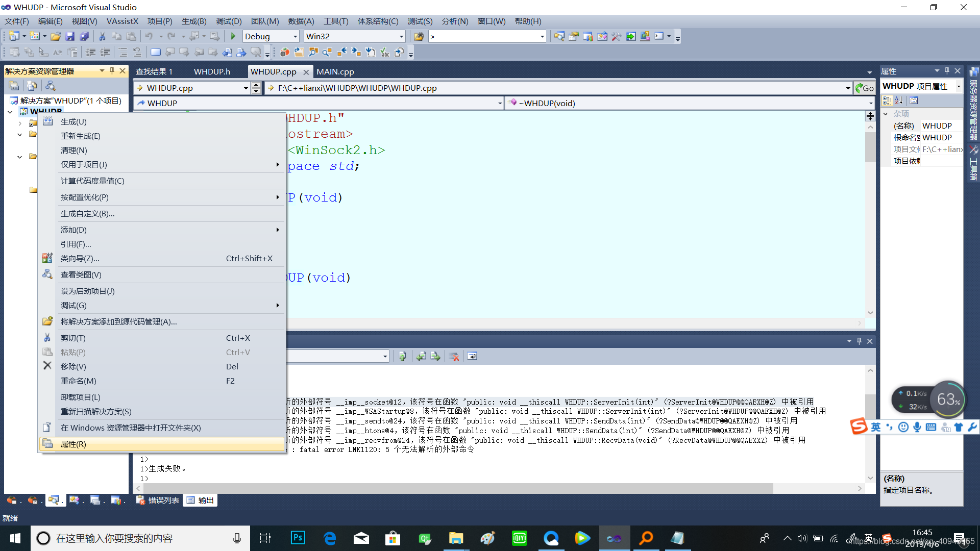Image resolution: width=980 pixels, height=551 pixels.
Task: Switch to the MAIN.cpp tab
Action: (x=335, y=71)
